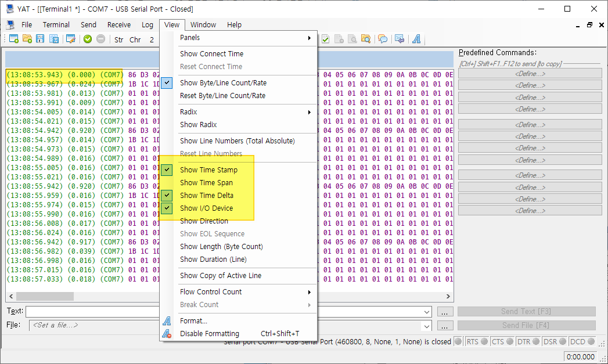The height and width of the screenshot is (364, 608).
Task: Click the blue A Format toolbar icon
Action: tap(416, 39)
